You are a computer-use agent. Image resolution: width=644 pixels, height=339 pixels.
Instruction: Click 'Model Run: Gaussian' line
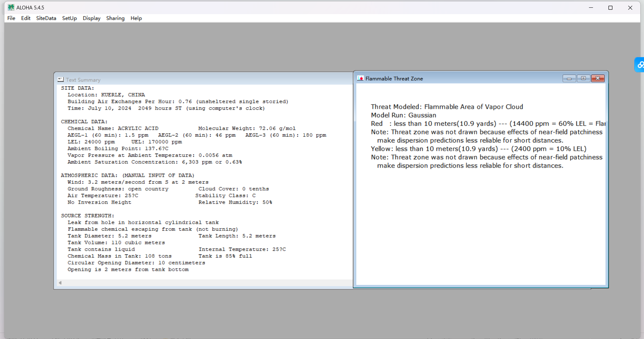coord(403,115)
